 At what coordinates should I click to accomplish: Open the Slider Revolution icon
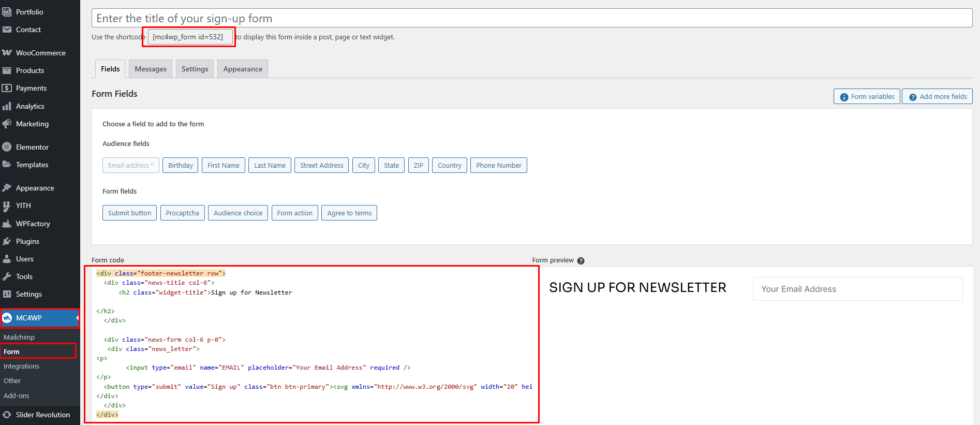coord(7,415)
